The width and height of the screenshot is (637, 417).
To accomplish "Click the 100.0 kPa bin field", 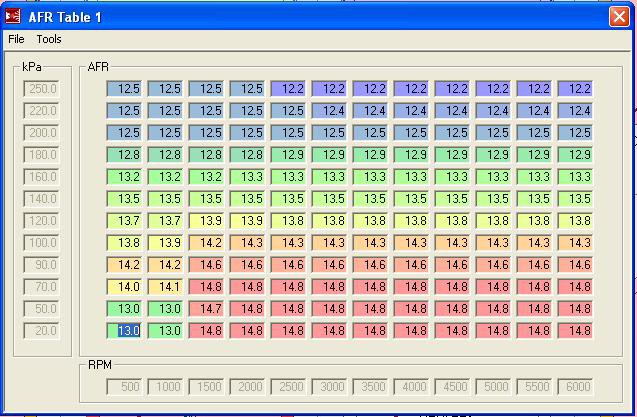I will [42, 242].
